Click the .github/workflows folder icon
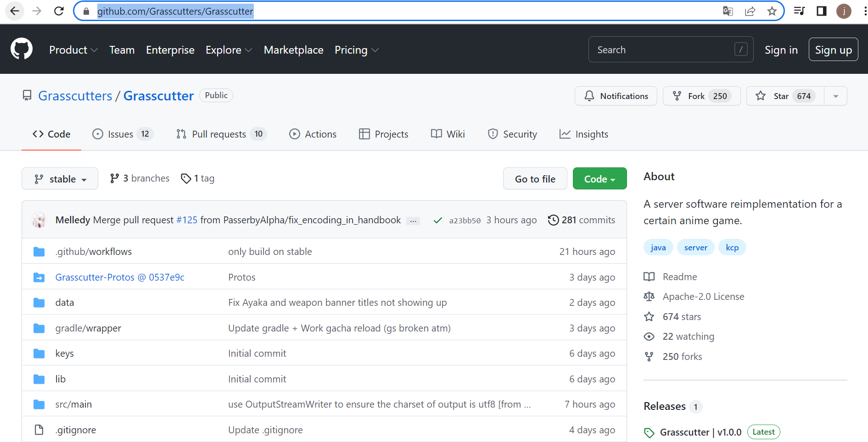The image size is (868, 442). 39,252
